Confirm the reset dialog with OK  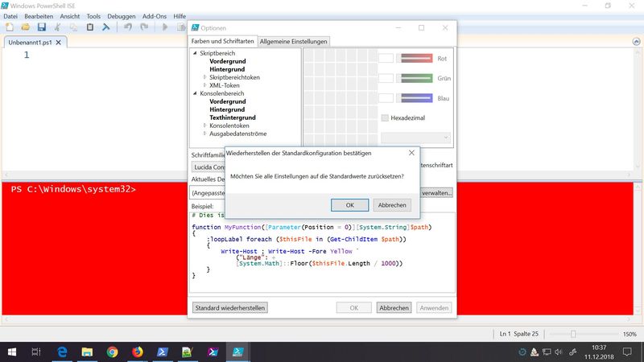(349, 205)
